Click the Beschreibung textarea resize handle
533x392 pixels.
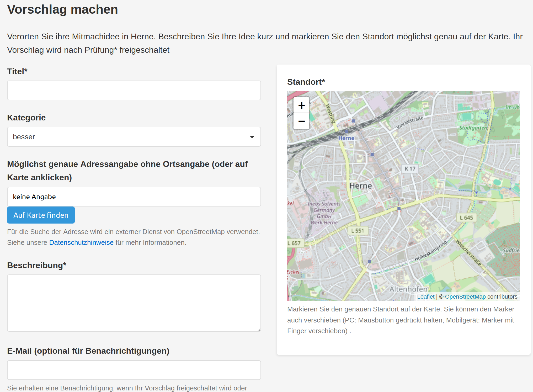259,329
